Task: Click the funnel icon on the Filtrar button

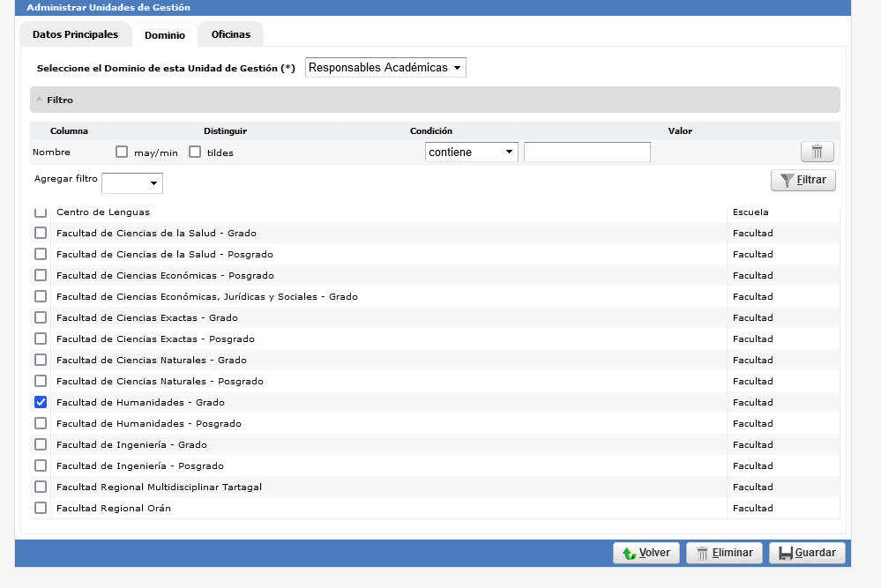Action: (788, 180)
